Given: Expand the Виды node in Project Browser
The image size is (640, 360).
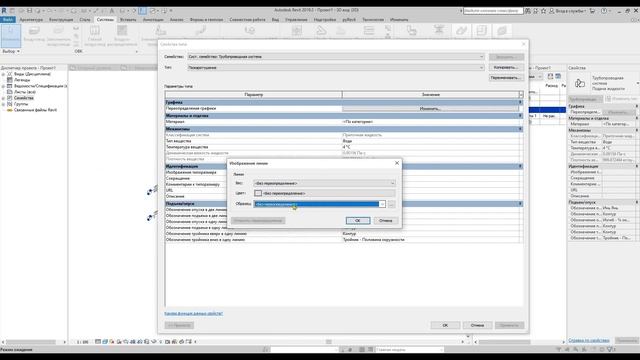Looking at the screenshot, I should 3,74.
